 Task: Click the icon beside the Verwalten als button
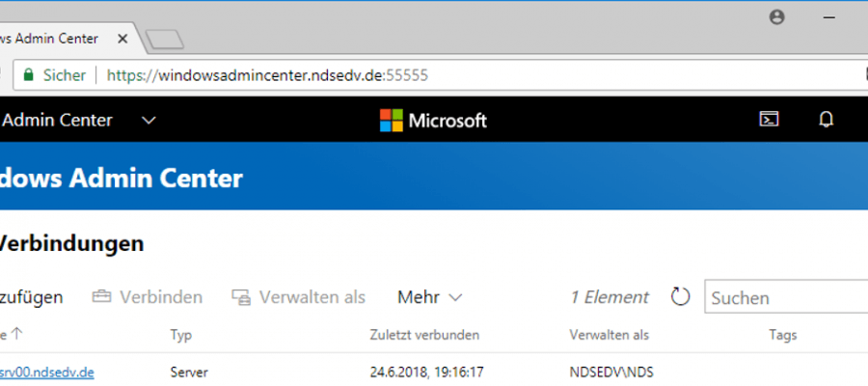[241, 297]
